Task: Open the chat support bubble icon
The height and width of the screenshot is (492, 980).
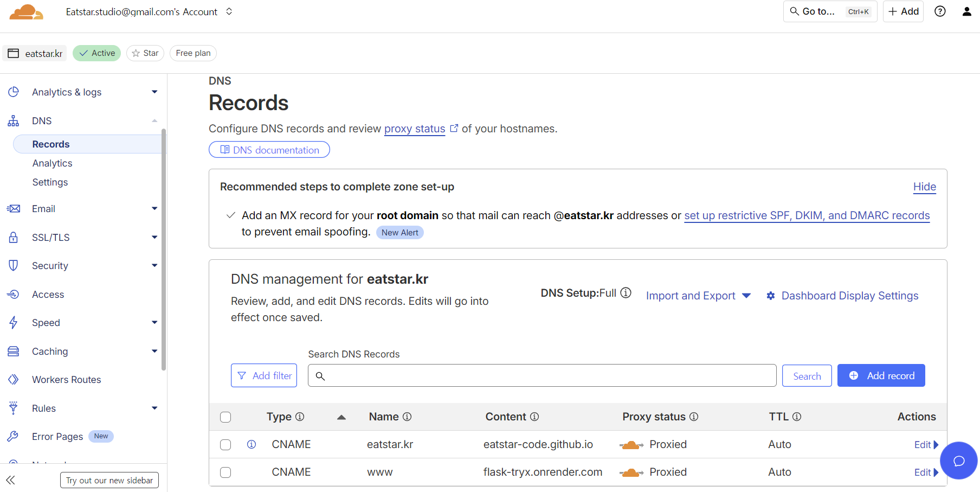Action: click(x=959, y=461)
